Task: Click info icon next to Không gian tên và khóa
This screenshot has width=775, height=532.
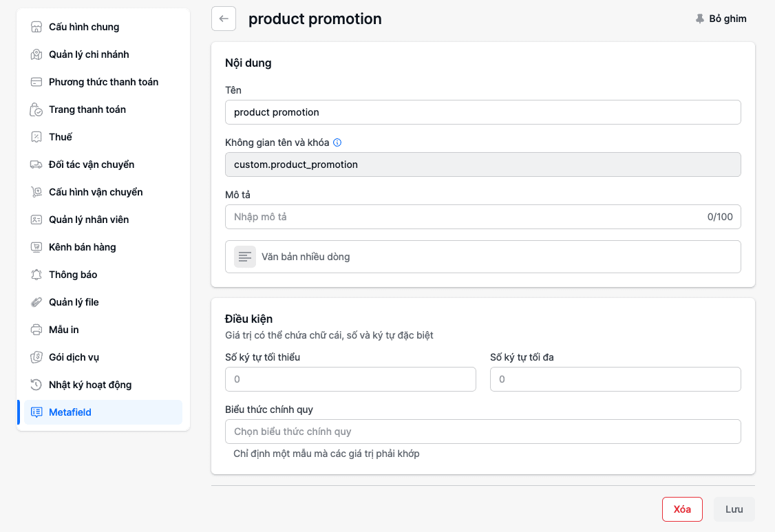Action: coord(337,143)
